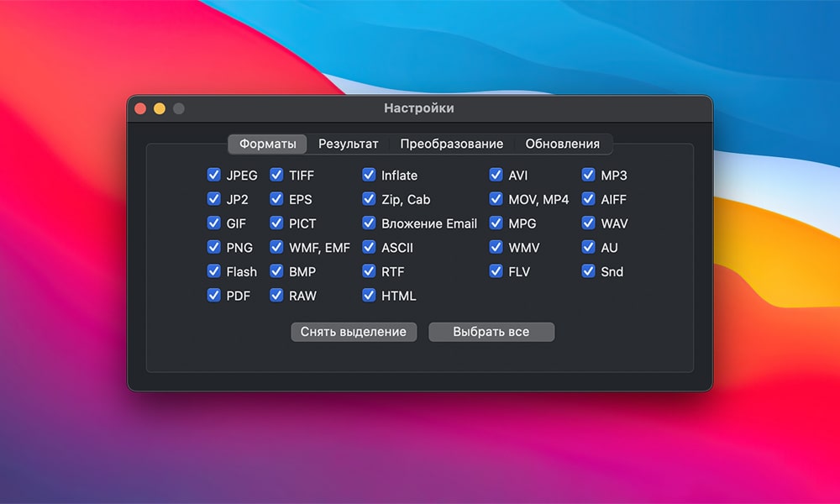Viewport: 840px width, 504px height.
Task: Uncheck the Вложение Email checkbox
Action: [x=369, y=223]
